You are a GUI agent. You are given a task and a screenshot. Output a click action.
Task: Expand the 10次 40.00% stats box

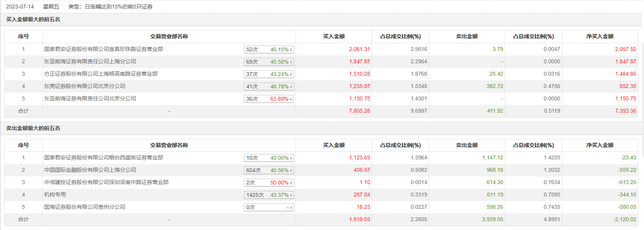coord(269,158)
